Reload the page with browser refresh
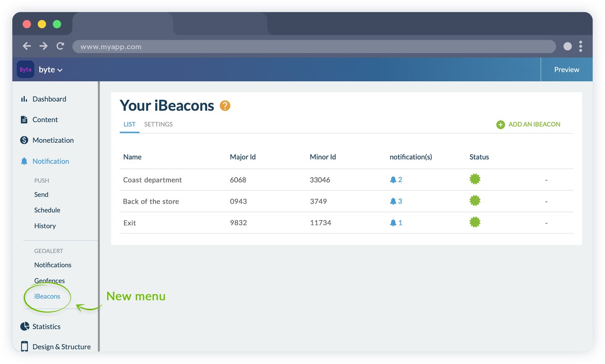This screenshot has height=364, width=605. 60,46
